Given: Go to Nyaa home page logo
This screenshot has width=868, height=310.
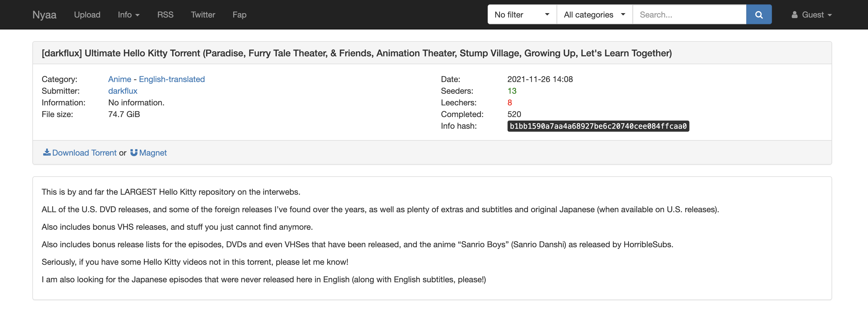Looking at the screenshot, I should click(x=44, y=15).
